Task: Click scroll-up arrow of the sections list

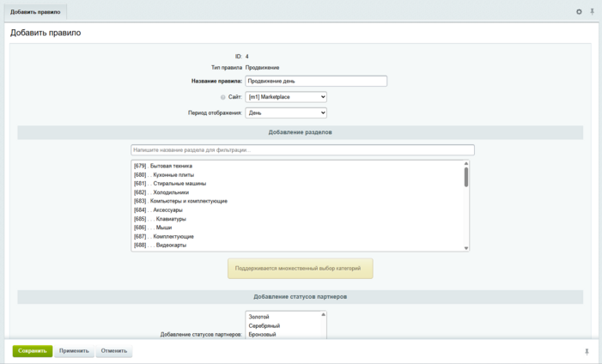Action: tap(466, 163)
